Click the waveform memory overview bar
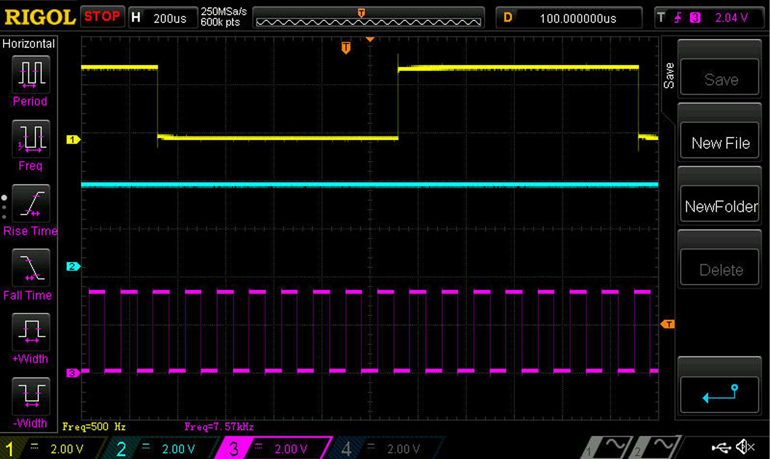 point(368,18)
